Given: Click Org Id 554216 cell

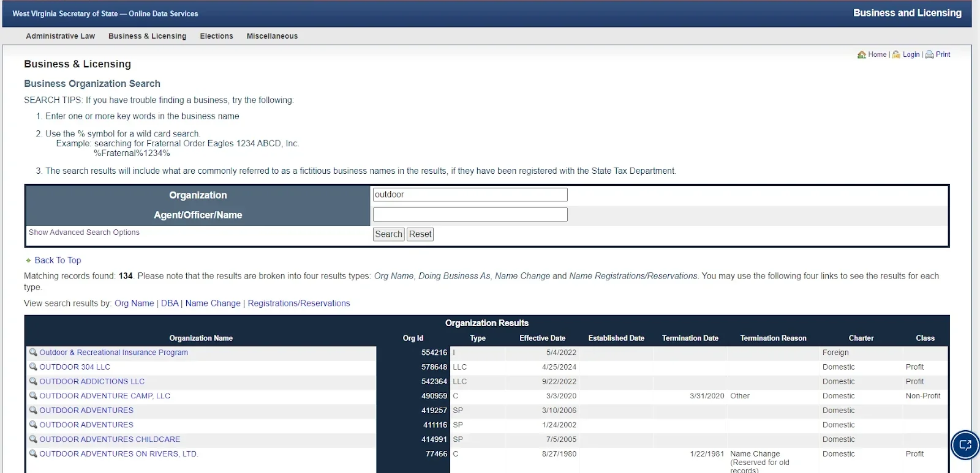Looking at the screenshot, I should [434, 352].
